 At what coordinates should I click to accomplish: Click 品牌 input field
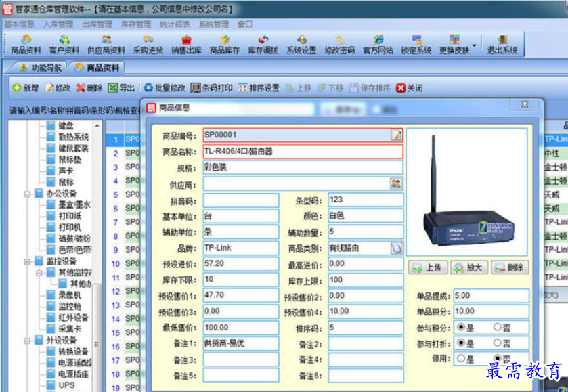[241, 248]
